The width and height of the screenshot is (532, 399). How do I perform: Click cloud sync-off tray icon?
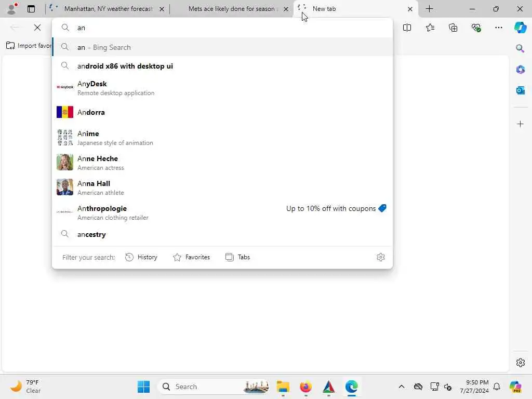point(418,387)
